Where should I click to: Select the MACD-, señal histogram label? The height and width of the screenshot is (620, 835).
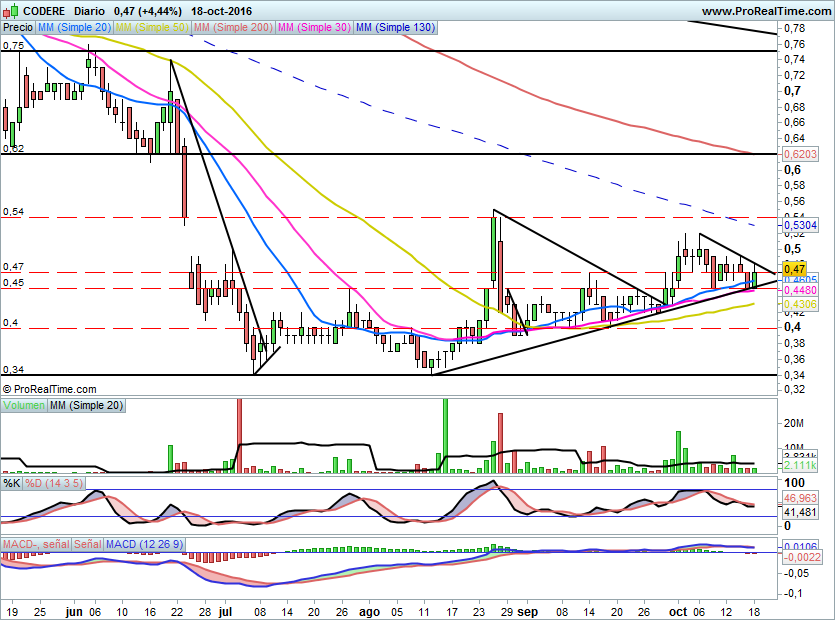click(x=36, y=543)
